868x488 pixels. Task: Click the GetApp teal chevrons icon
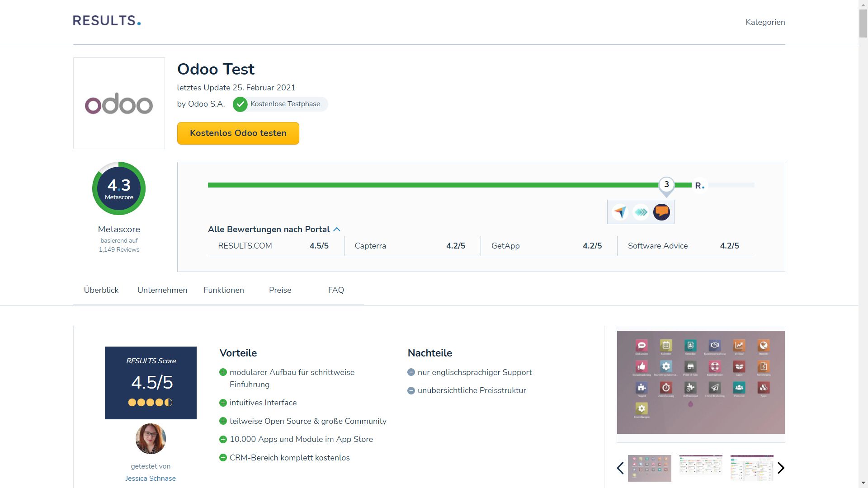(641, 212)
